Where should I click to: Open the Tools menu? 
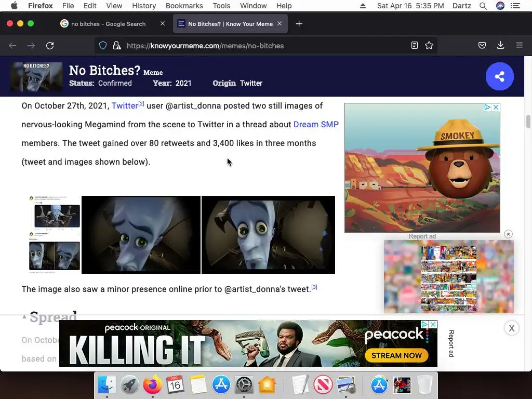click(221, 6)
